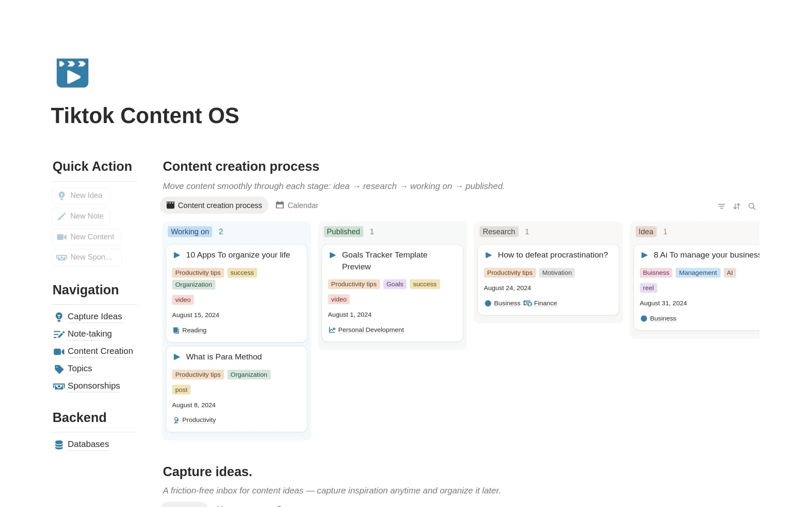Click the lightbulb icon beside Capture Ideas

click(59, 317)
